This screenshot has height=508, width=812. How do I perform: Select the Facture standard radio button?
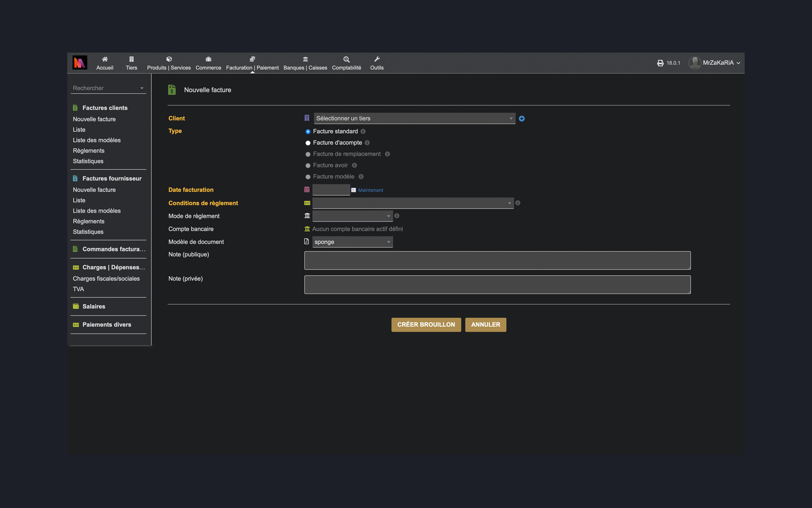pos(307,132)
